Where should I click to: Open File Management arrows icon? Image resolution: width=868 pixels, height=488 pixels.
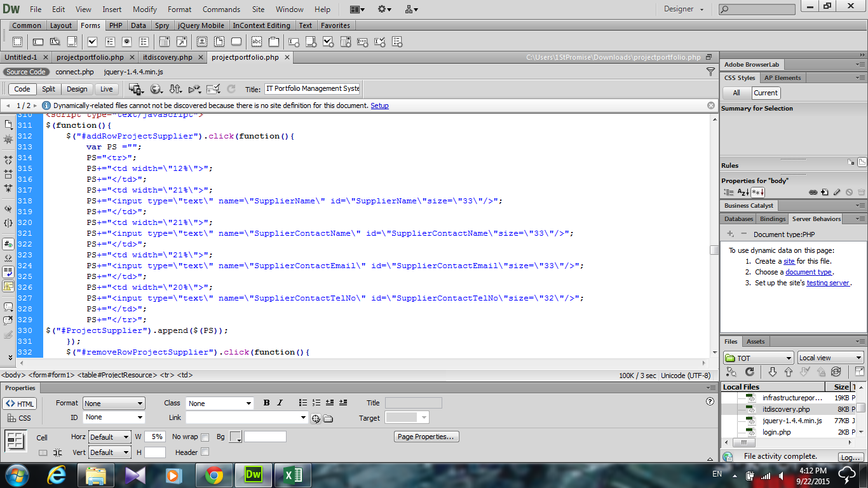click(176, 89)
